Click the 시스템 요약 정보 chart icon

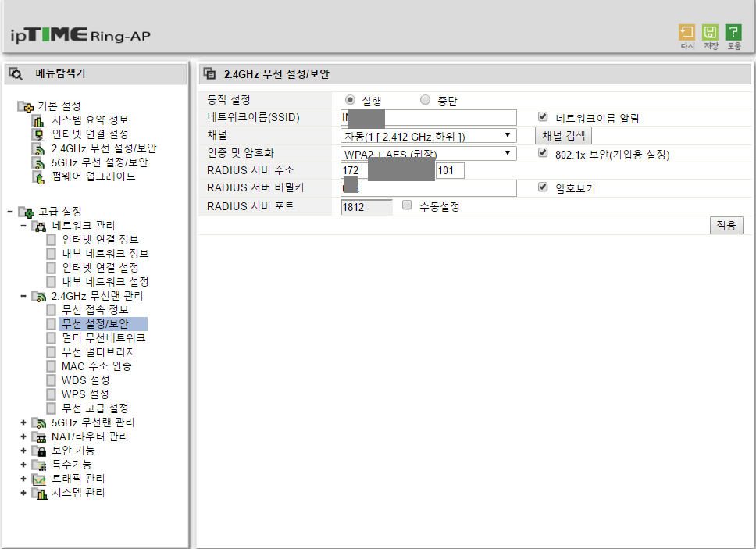pos(38,120)
